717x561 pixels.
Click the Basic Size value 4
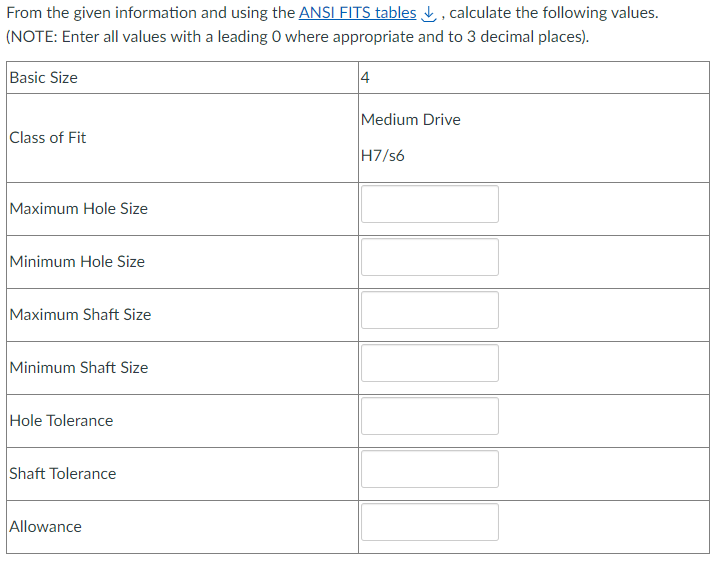tap(366, 78)
